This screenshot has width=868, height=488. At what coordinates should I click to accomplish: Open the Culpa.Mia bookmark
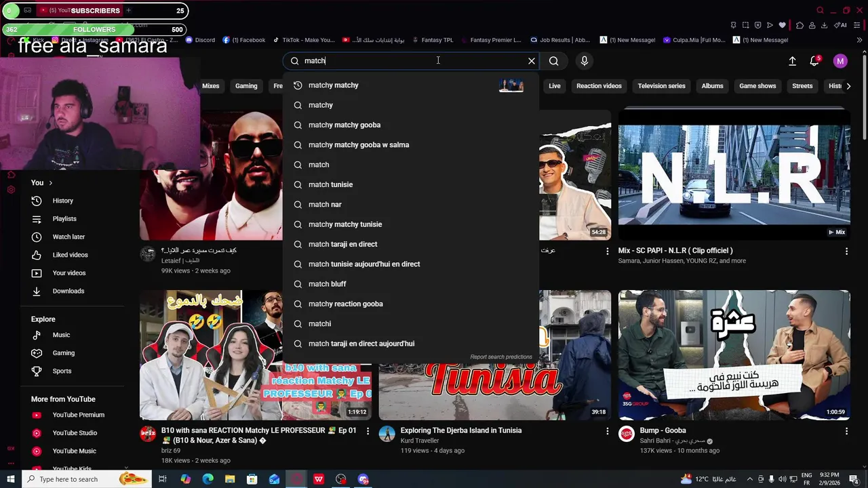(694, 40)
